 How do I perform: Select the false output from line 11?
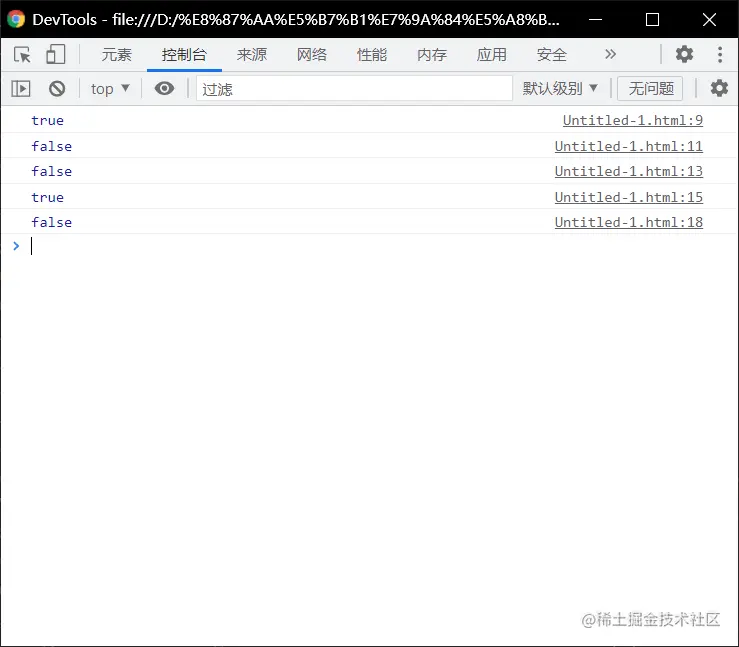(x=52, y=147)
